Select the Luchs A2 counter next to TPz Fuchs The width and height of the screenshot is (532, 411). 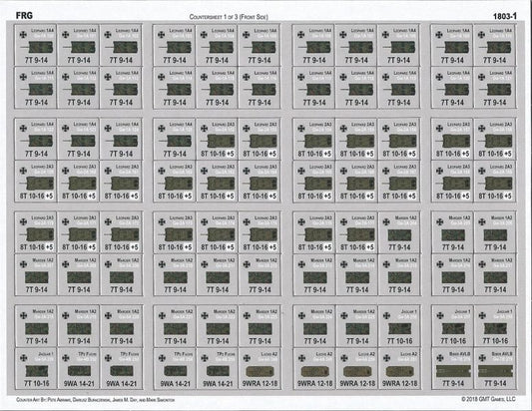pyautogui.click(x=260, y=369)
